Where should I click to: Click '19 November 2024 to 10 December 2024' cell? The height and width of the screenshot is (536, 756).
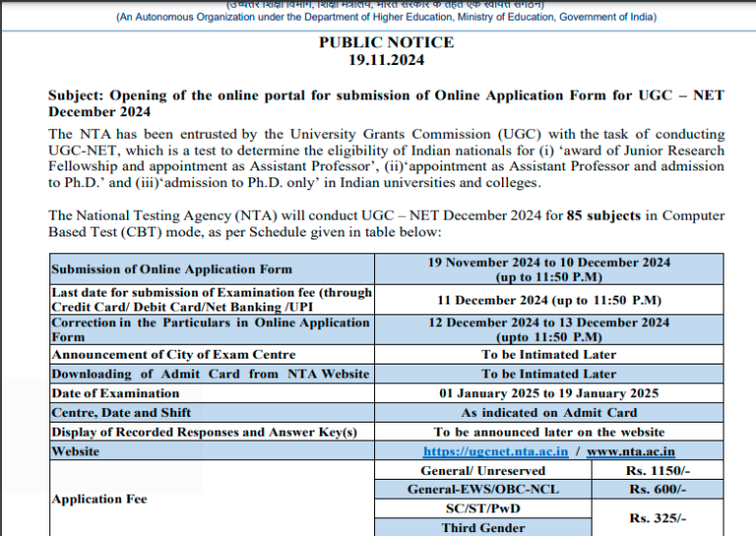click(x=549, y=269)
